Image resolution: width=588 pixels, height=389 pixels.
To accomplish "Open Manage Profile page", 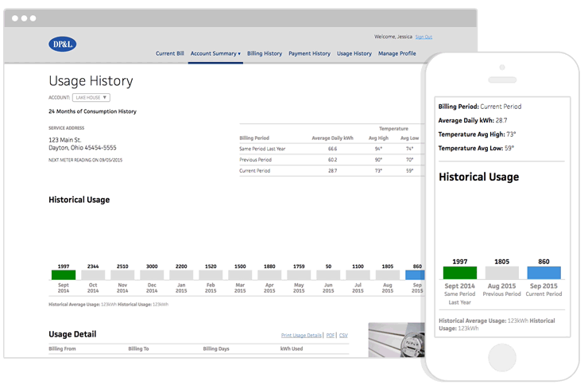I will tap(397, 53).
